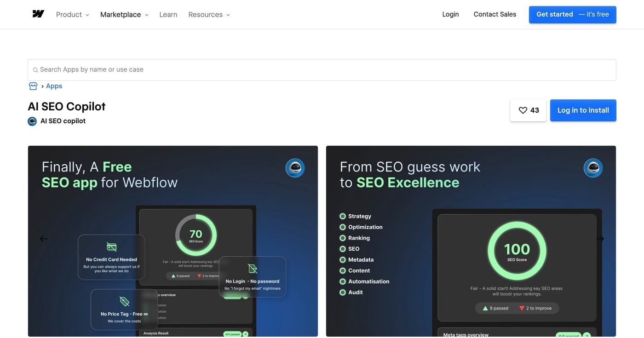The image size is (644, 338).
Task: Open the AI SEO copilot publisher link
Action: tap(63, 121)
